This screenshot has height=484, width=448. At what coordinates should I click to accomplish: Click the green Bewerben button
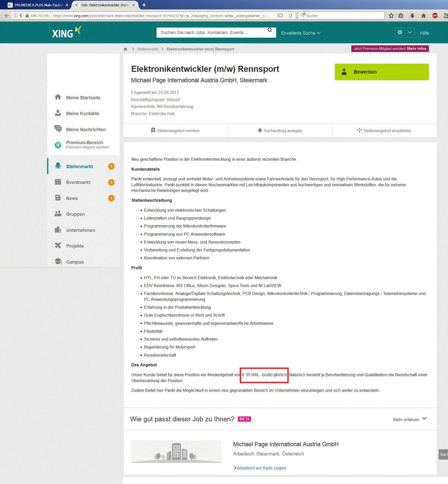(x=382, y=72)
